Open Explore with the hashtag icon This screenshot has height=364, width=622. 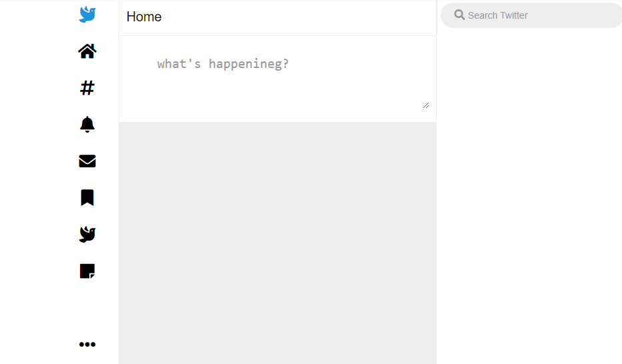click(87, 88)
